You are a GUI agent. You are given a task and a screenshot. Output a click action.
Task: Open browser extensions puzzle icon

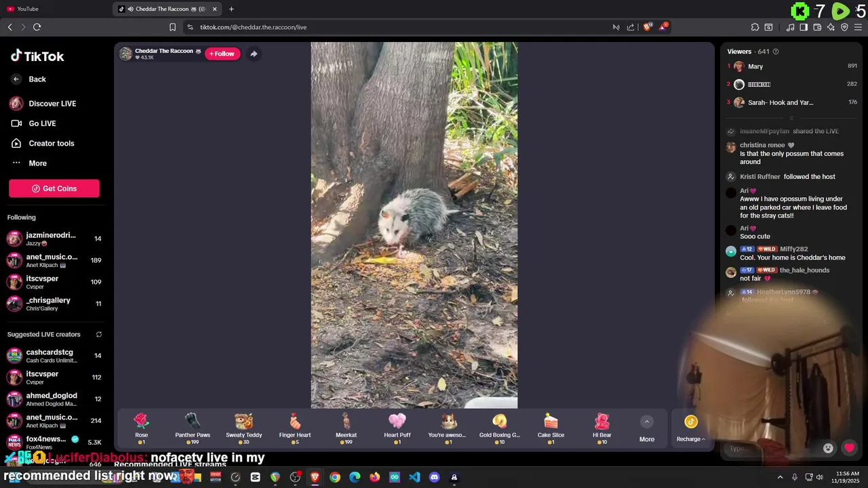[755, 27]
